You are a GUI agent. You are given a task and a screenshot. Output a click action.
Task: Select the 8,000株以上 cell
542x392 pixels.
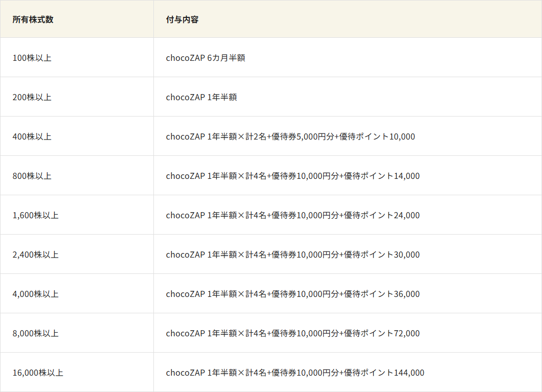pyautogui.click(x=35, y=333)
